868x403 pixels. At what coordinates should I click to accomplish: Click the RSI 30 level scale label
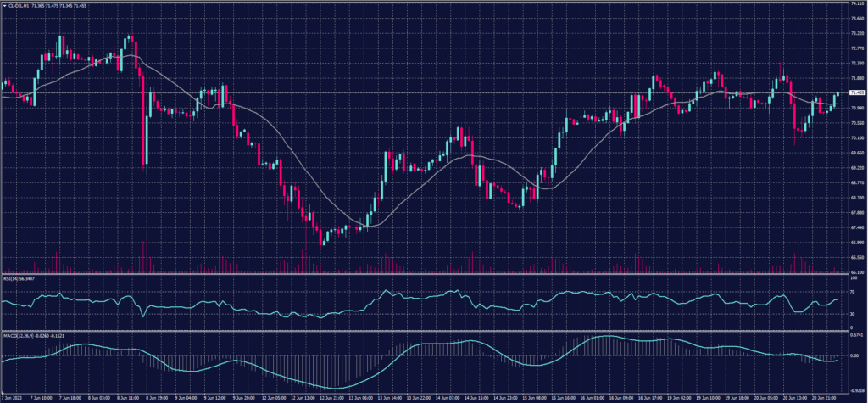(x=853, y=314)
